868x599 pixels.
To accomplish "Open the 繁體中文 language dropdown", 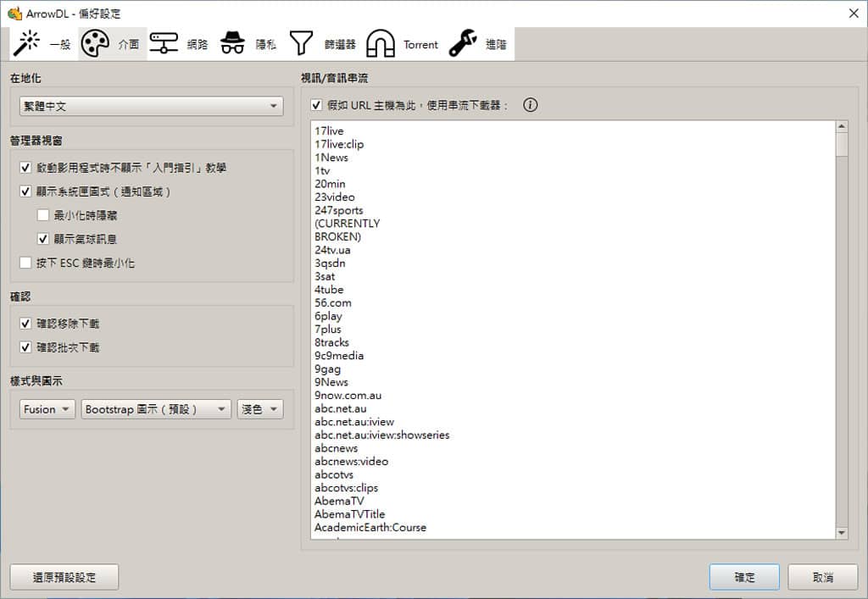I will [x=151, y=106].
